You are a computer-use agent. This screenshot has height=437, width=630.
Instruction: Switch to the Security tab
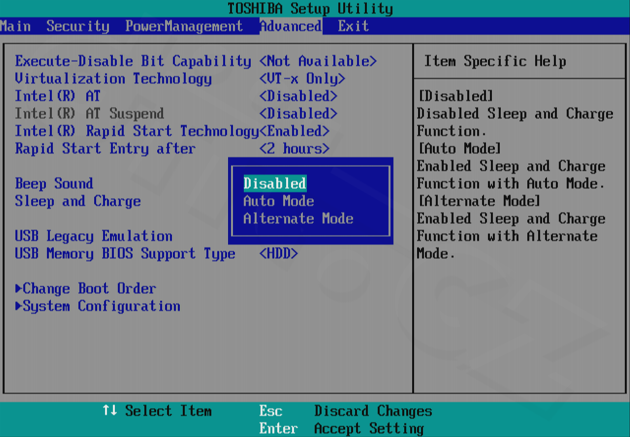(x=78, y=26)
